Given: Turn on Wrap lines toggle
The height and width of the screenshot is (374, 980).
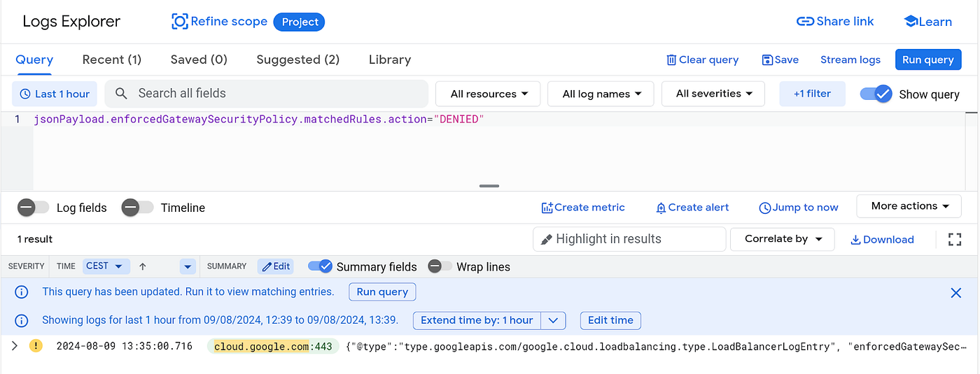Looking at the screenshot, I should click(x=440, y=266).
